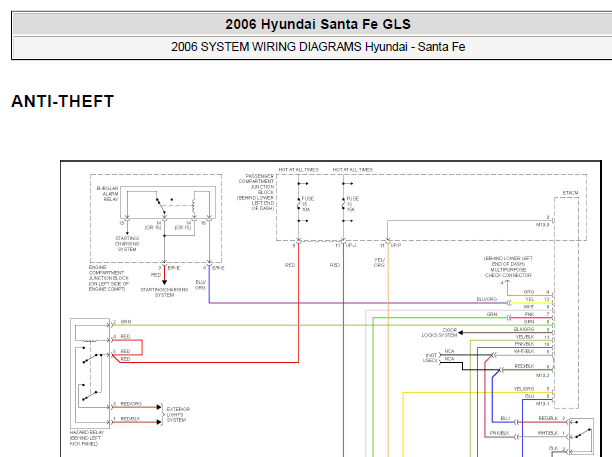
Task: Click the "PNK/BLK" label at ETACM pin 10
Action: click(524, 344)
